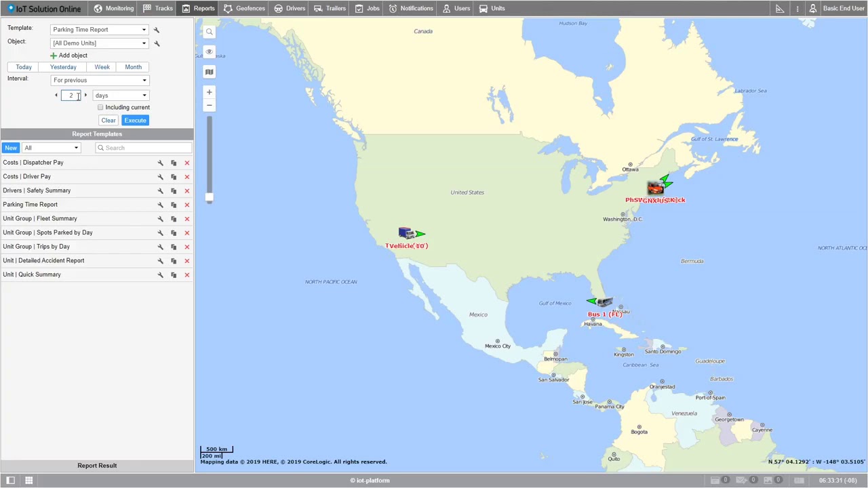Click the Clear button
This screenshot has width=868, height=488.
[108, 120]
